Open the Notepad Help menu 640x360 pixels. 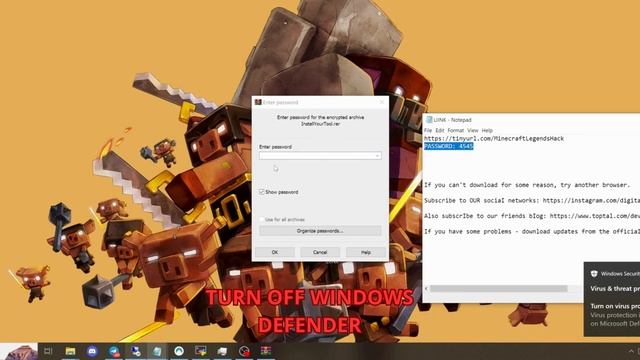487,131
